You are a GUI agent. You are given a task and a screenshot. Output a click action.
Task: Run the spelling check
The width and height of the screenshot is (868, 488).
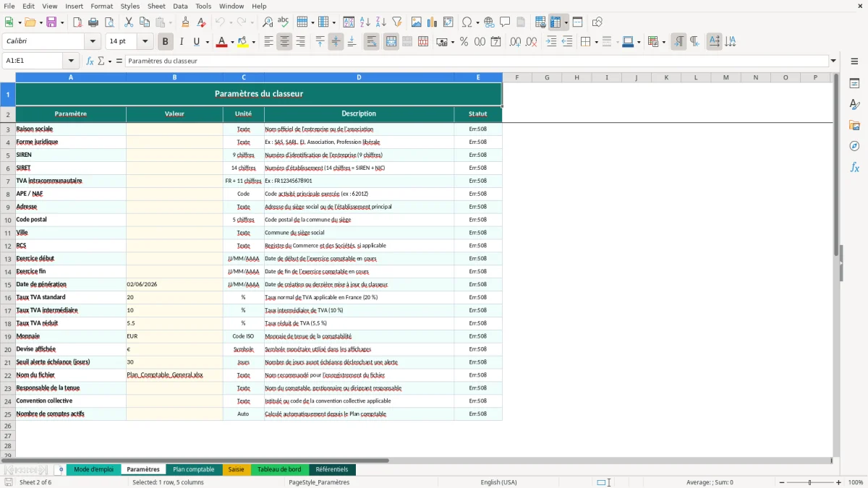point(284,22)
